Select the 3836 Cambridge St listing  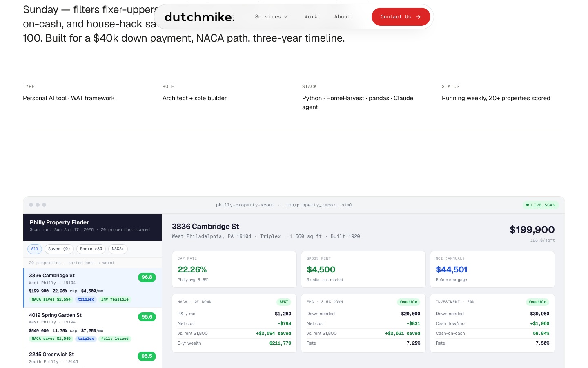[x=93, y=288]
